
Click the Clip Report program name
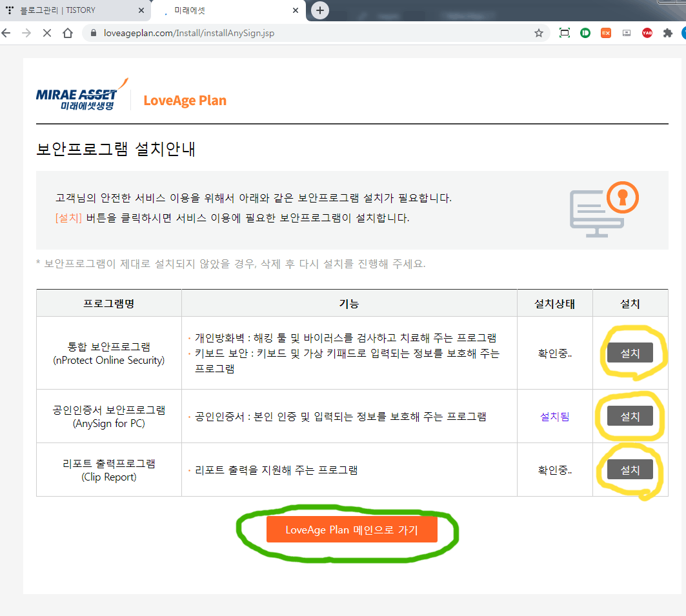click(109, 470)
